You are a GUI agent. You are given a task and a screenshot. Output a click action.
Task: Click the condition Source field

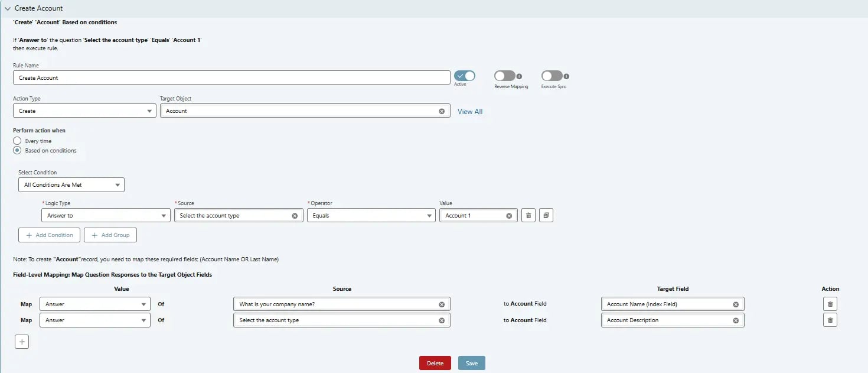click(239, 215)
